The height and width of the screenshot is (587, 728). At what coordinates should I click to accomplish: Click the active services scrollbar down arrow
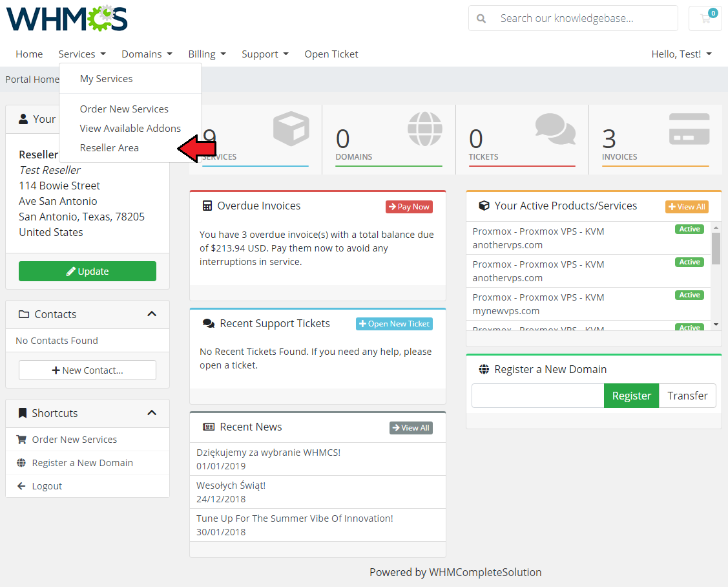point(716,325)
